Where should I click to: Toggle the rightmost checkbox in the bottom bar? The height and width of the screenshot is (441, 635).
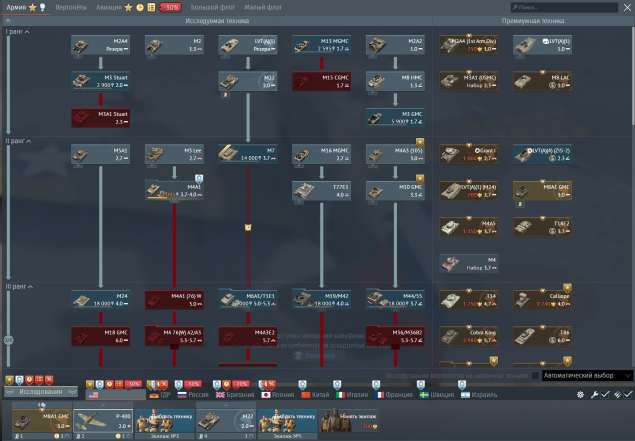coord(628,394)
